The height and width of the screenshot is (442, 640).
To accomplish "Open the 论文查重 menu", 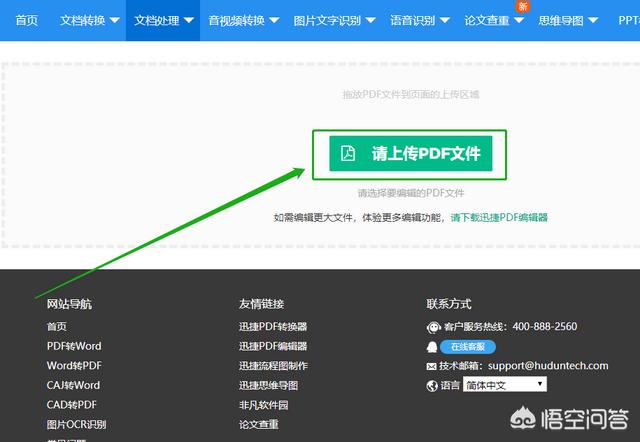I will 487,20.
